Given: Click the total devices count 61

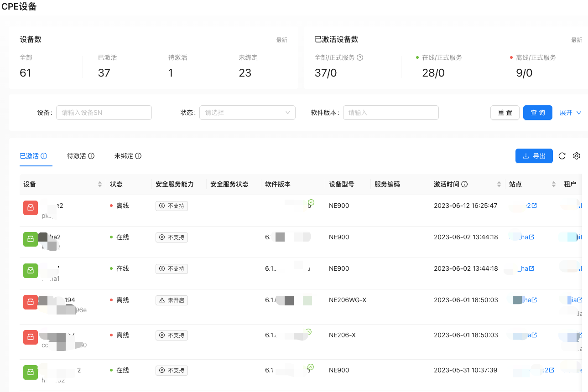Looking at the screenshot, I should coord(26,73).
